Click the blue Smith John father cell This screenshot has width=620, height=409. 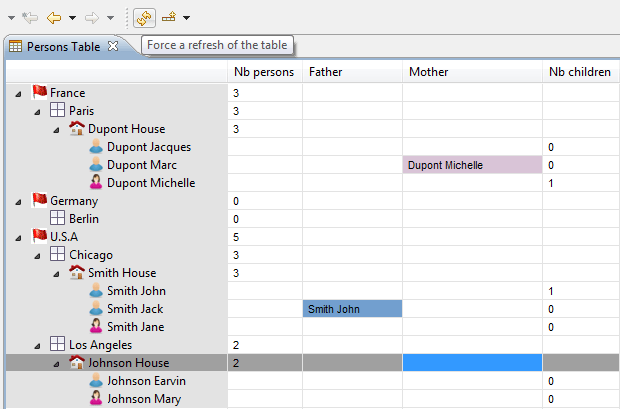tap(352, 309)
